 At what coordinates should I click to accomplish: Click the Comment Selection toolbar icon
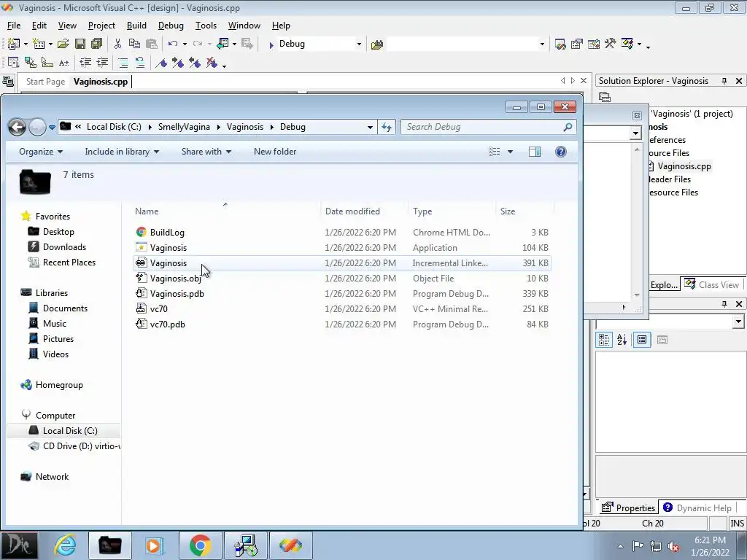(123, 63)
